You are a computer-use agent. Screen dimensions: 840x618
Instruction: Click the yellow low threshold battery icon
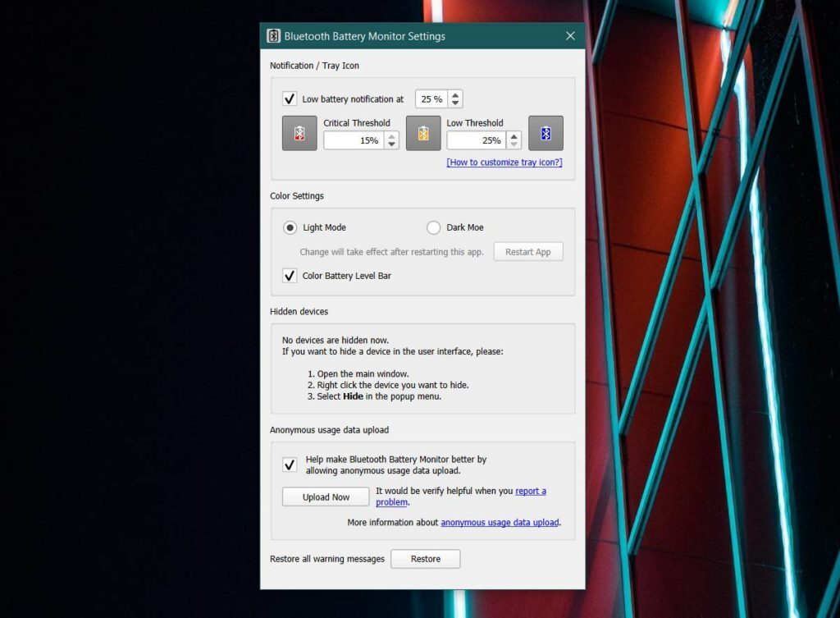coord(423,132)
